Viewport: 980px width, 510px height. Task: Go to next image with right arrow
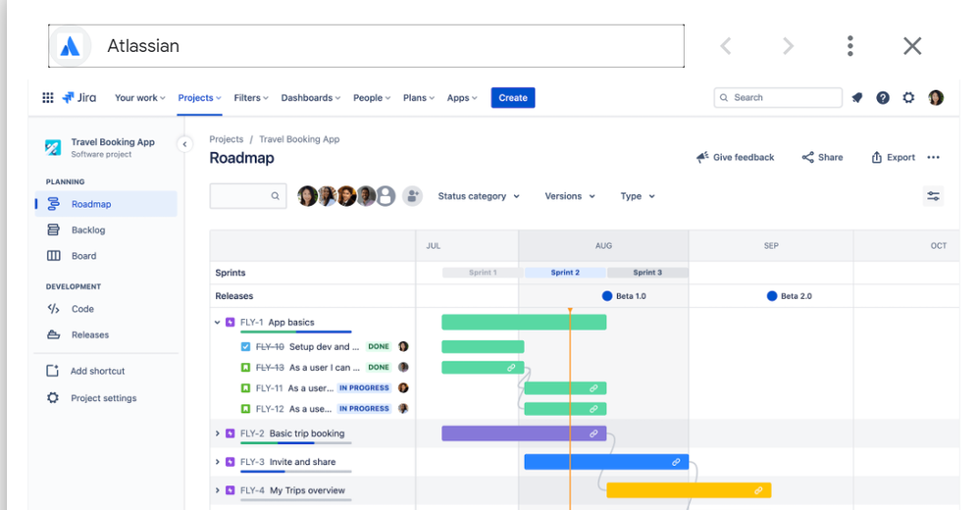(x=788, y=46)
